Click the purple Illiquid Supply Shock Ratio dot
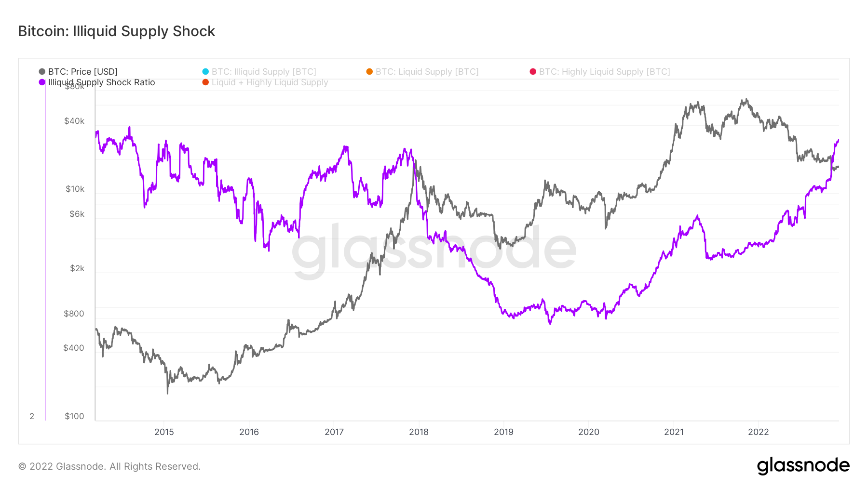The image size is (868, 488). [x=42, y=82]
